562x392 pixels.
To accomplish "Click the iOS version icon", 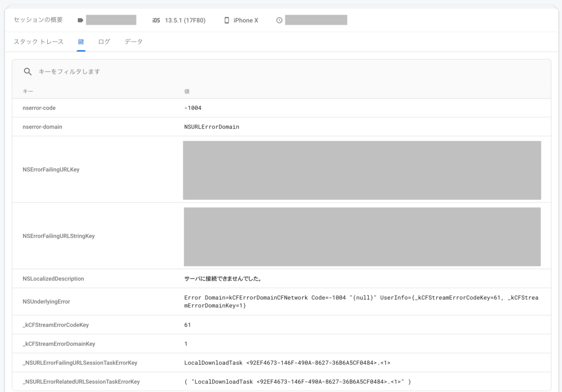I will 156,20.
